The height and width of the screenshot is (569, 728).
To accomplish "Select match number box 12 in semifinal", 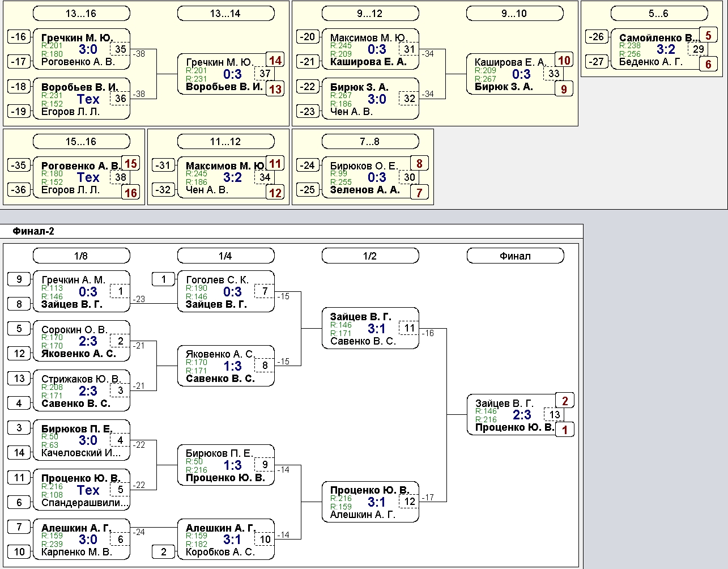I will 410,501.
